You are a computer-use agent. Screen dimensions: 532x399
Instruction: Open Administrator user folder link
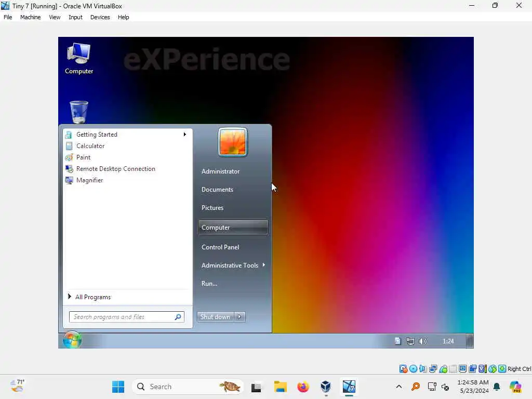click(x=220, y=171)
